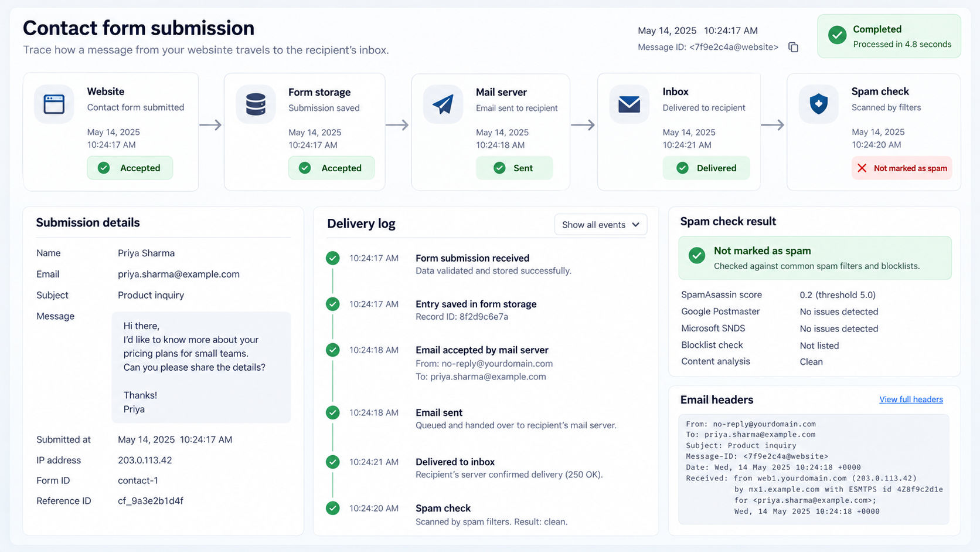Click the Message ID <7f9e2c4a@website> at the top

708,47
